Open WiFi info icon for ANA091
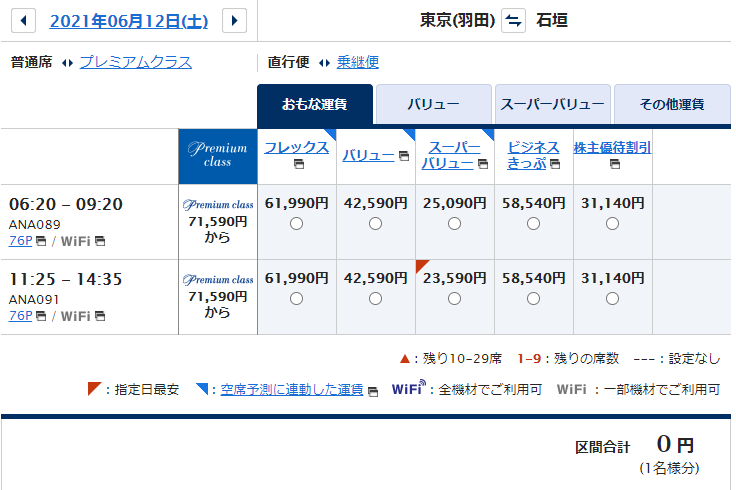This screenshot has height=490, width=736. 100,316
